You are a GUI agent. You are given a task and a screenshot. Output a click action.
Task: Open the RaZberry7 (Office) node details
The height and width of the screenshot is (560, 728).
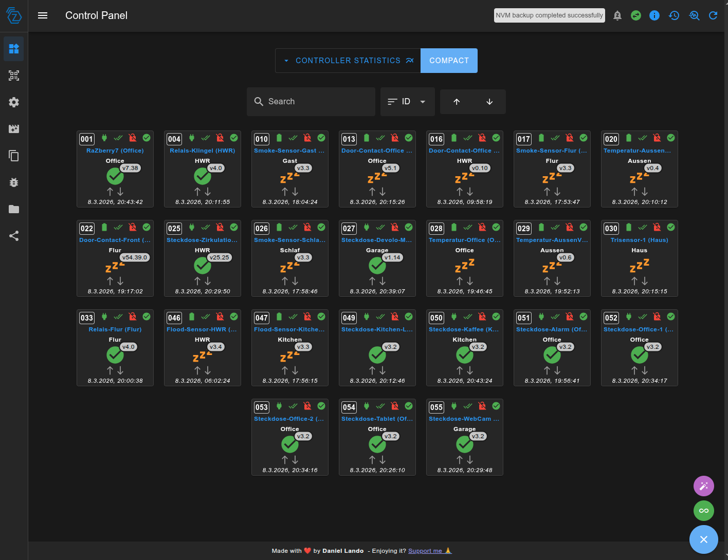(115, 150)
